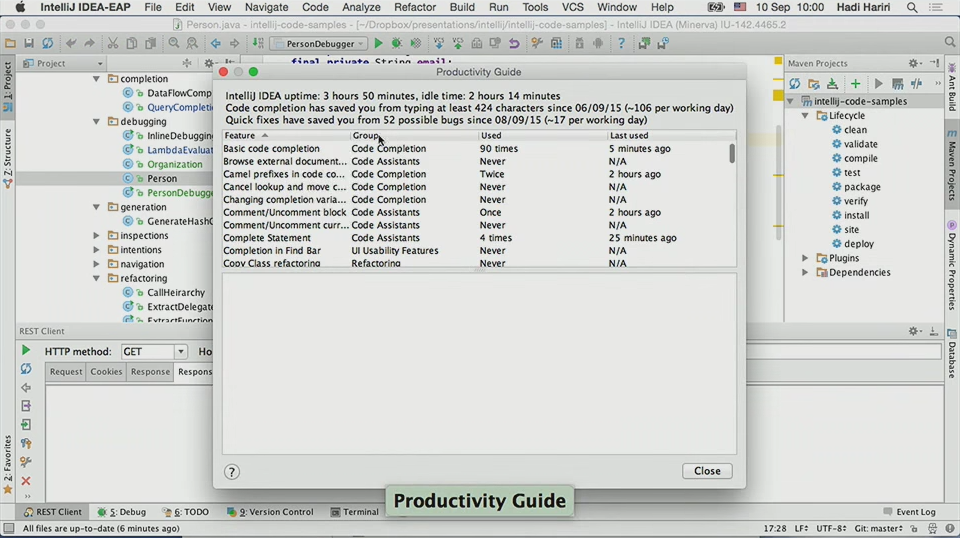The width and height of the screenshot is (960, 538).
Task: Update project VCS icon with blue arrow
Action: (439, 43)
